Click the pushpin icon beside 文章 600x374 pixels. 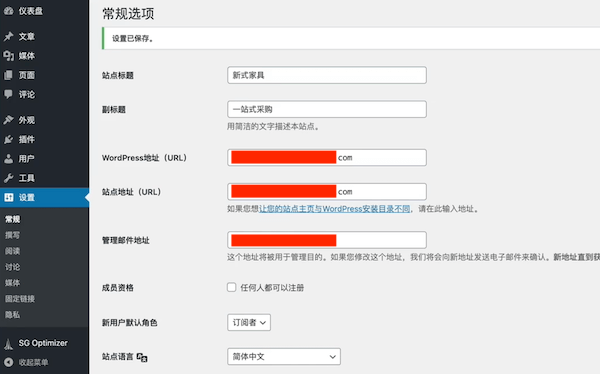(8, 37)
